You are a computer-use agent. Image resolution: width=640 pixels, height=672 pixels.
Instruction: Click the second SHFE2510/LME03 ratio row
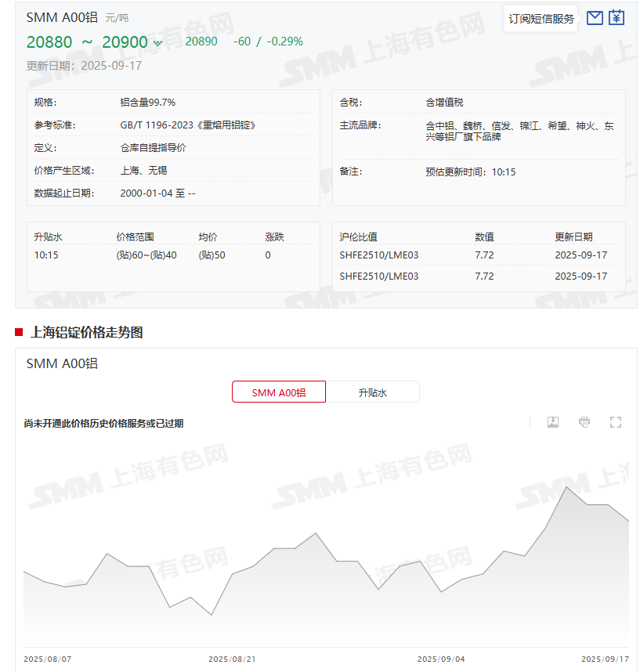coord(479,276)
